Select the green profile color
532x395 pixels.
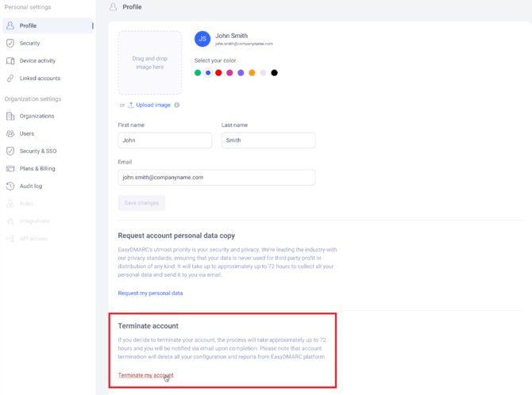point(198,73)
